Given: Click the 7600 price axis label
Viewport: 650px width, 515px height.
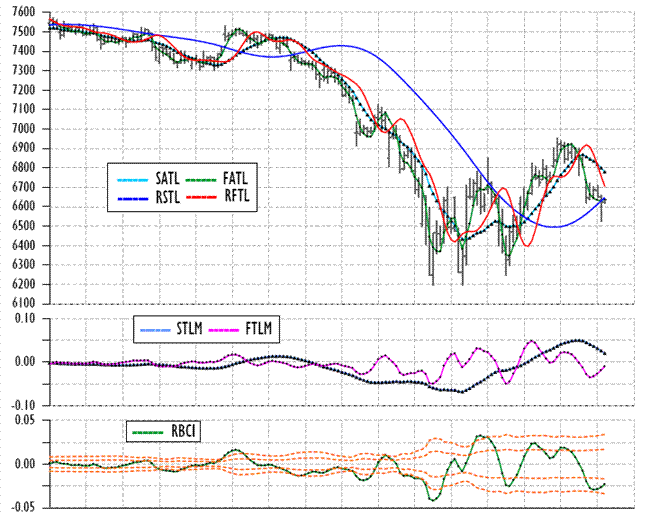Looking at the screenshot, I should [24, 12].
